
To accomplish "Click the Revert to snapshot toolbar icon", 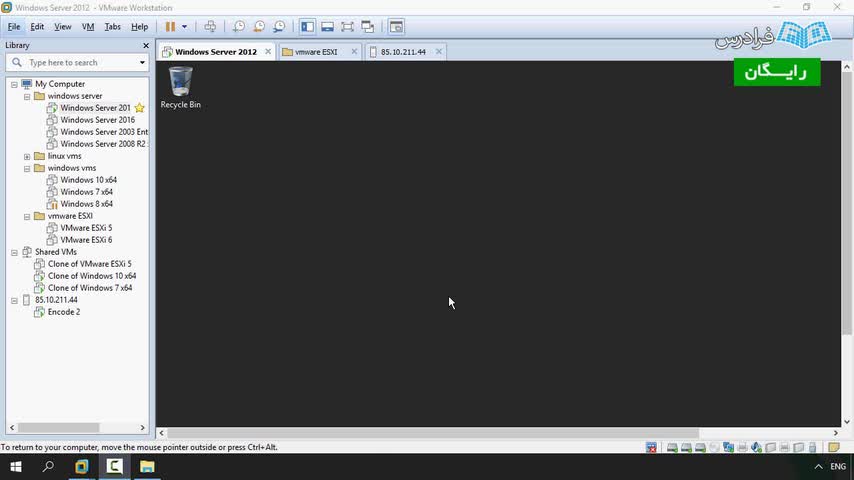I will point(259,27).
